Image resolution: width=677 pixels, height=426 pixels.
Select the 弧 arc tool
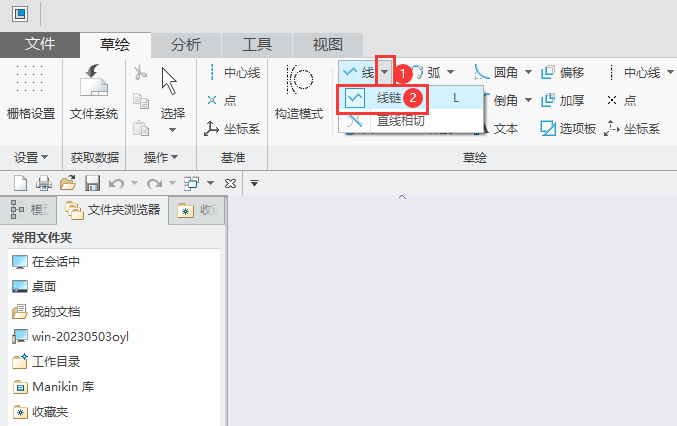click(x=427, y=72)
